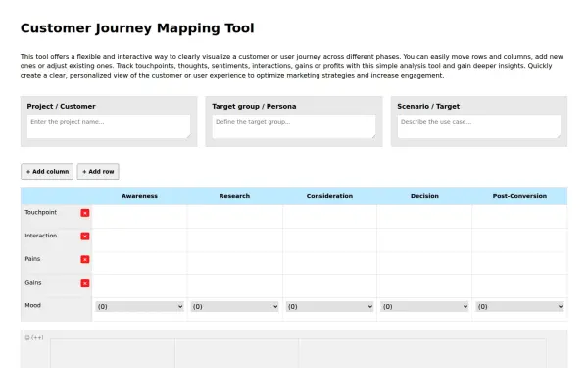Edit the Interaction cell under Consideration

329,240
